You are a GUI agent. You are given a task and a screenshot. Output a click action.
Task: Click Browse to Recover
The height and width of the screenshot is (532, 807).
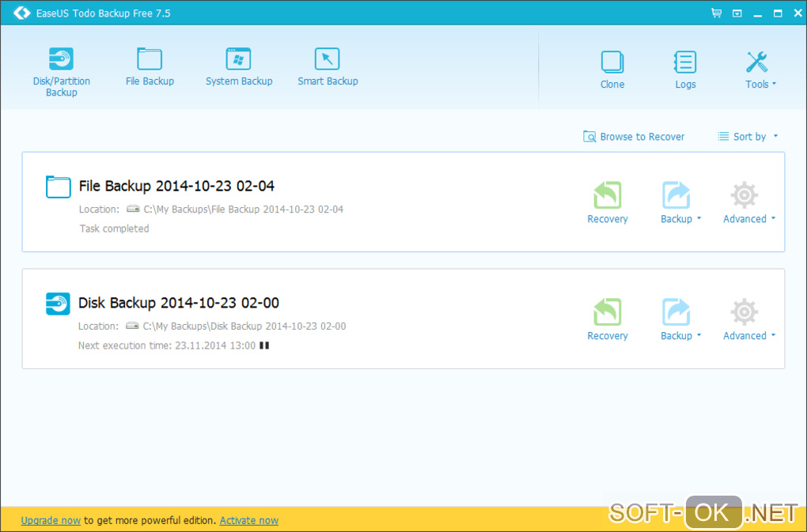coord(634,137)
